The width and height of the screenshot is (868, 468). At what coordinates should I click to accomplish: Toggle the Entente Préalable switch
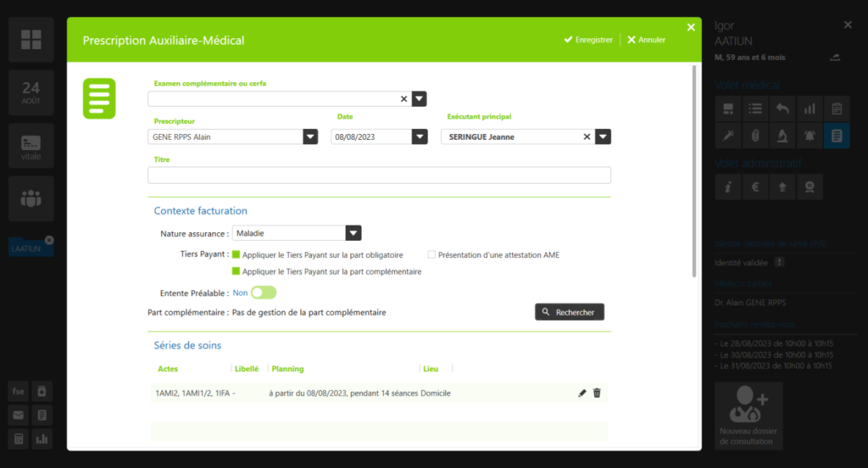[x=264, y=292]
